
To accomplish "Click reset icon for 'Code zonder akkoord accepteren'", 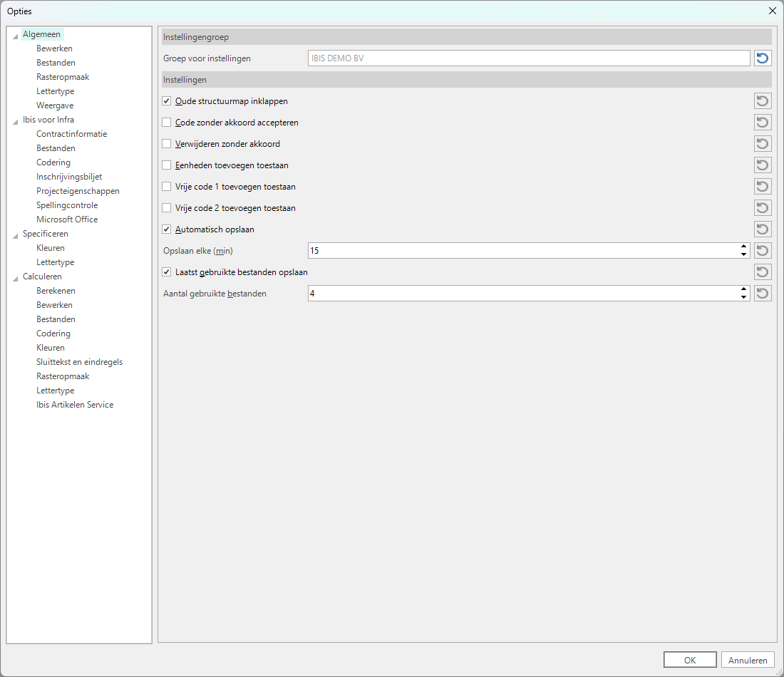I will pos(763,123).
